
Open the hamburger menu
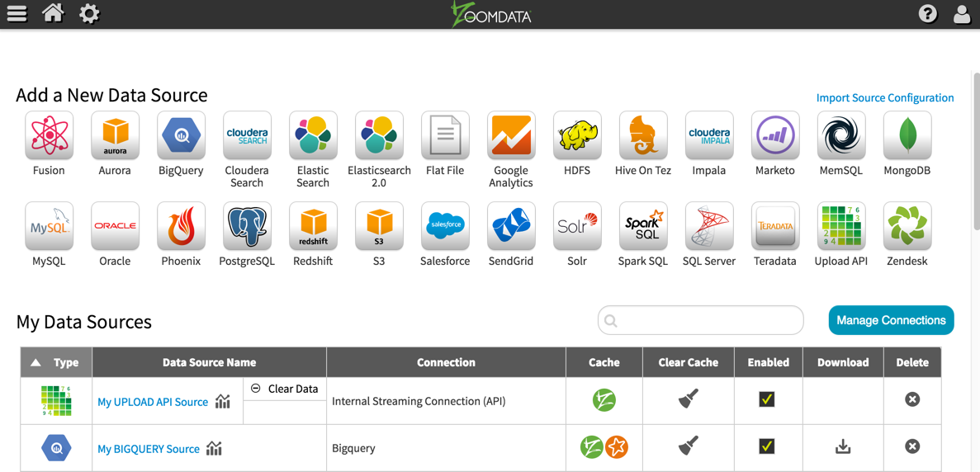click(x=17, y=14)
